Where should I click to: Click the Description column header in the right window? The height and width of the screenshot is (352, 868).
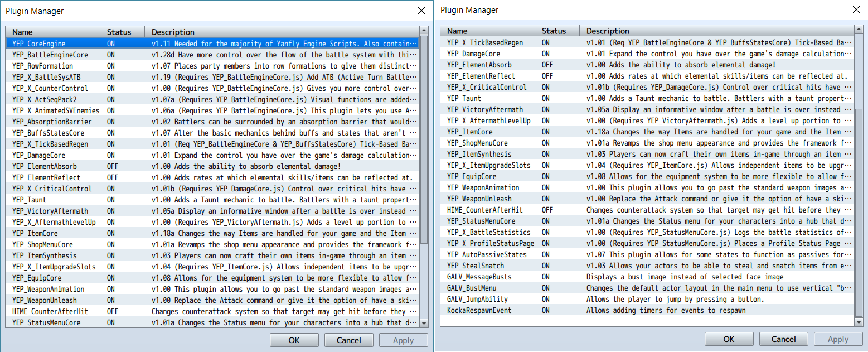[717, 31]
